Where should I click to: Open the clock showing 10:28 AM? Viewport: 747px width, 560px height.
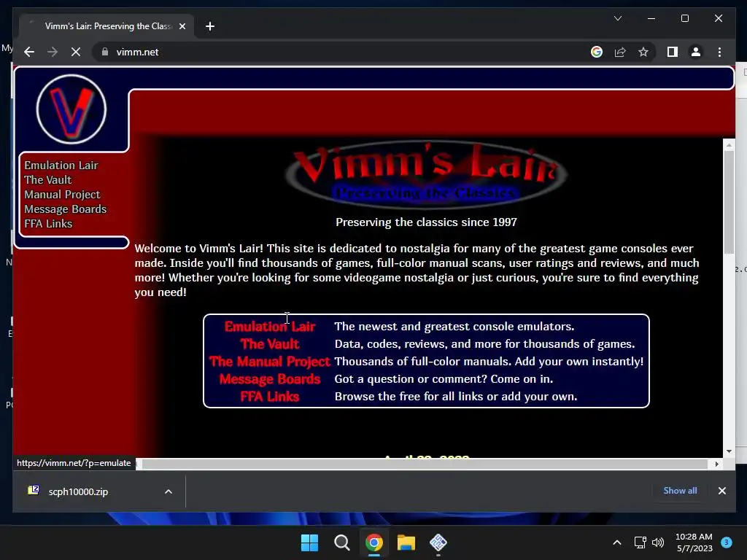[694, 542]
